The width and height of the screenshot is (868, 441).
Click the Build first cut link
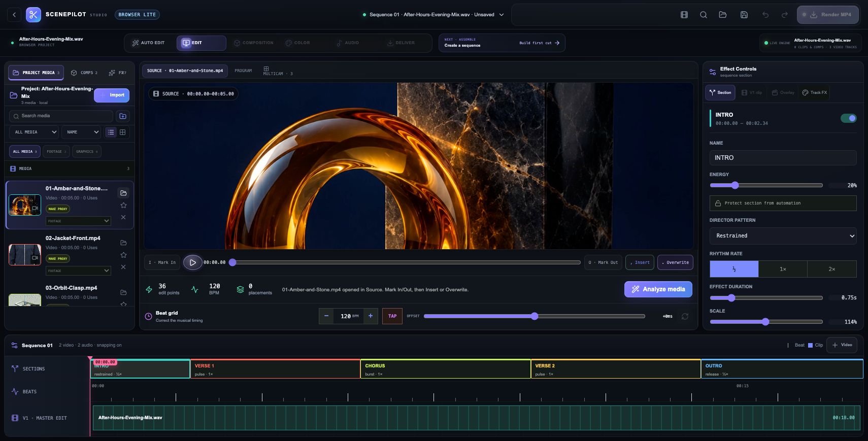click(x=539, y=43)
